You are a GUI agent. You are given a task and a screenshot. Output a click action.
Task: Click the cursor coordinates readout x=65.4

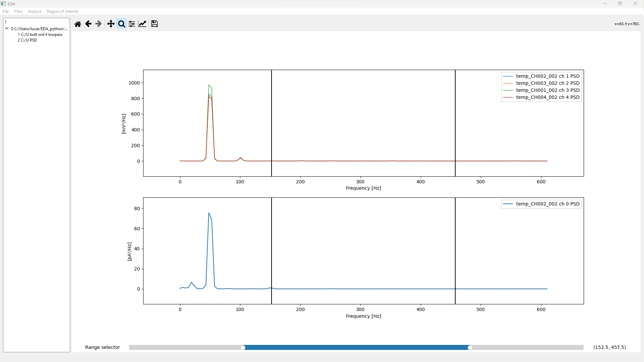(627, 24)
